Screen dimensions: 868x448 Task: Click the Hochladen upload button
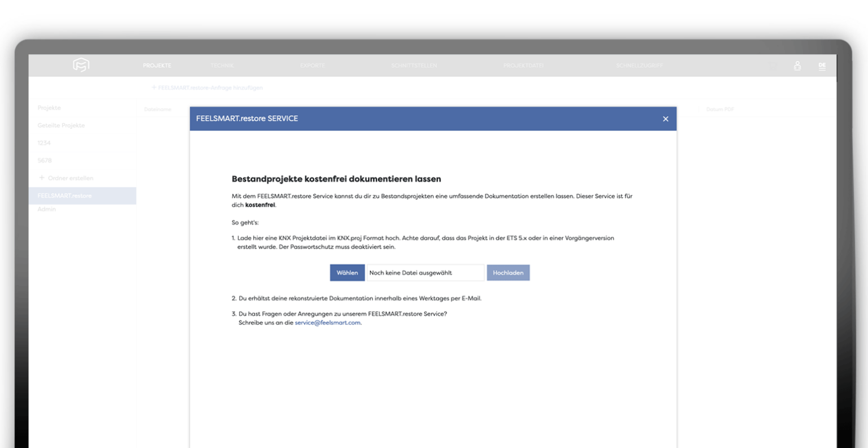click(508, 273)
